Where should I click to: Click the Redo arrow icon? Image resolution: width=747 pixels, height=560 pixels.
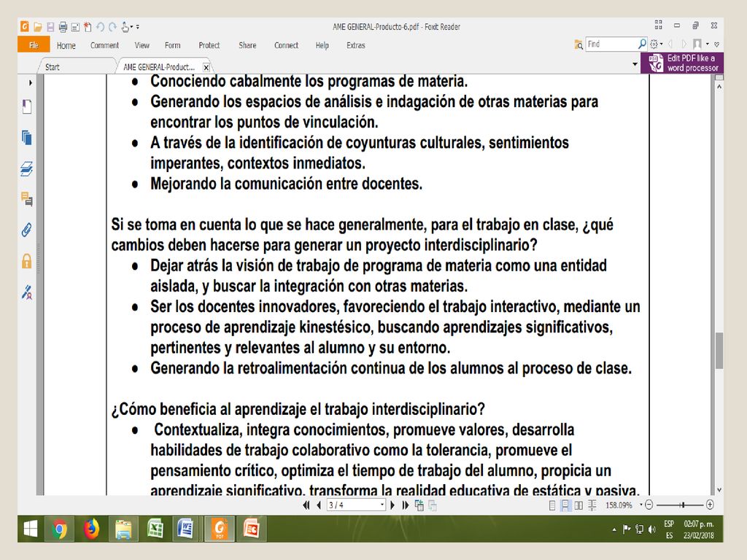pyautogui.click(x=113, y=27)
